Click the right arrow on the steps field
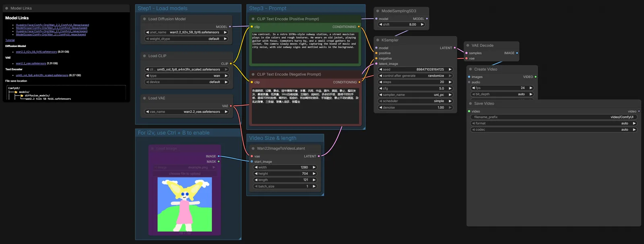644x244 pixels. (450, 82)
